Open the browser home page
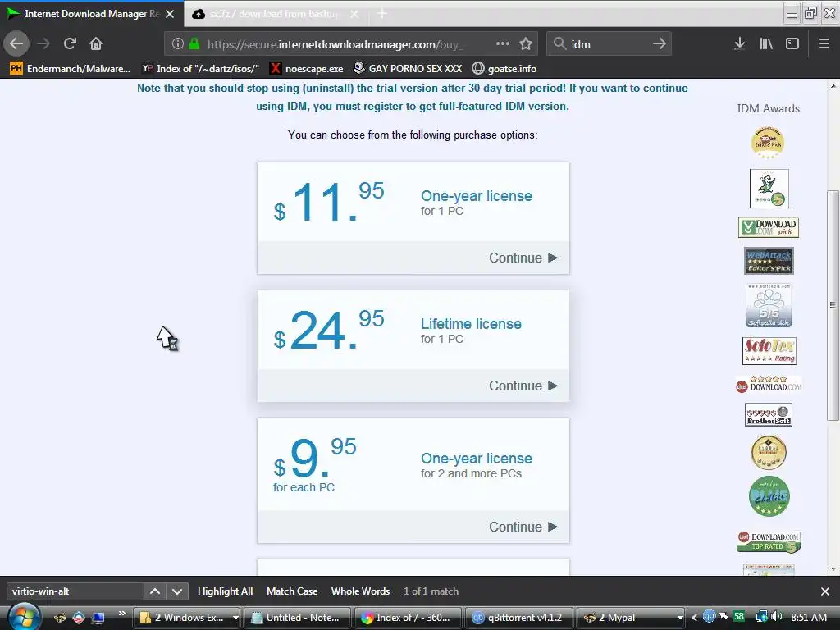 [96, 43]
